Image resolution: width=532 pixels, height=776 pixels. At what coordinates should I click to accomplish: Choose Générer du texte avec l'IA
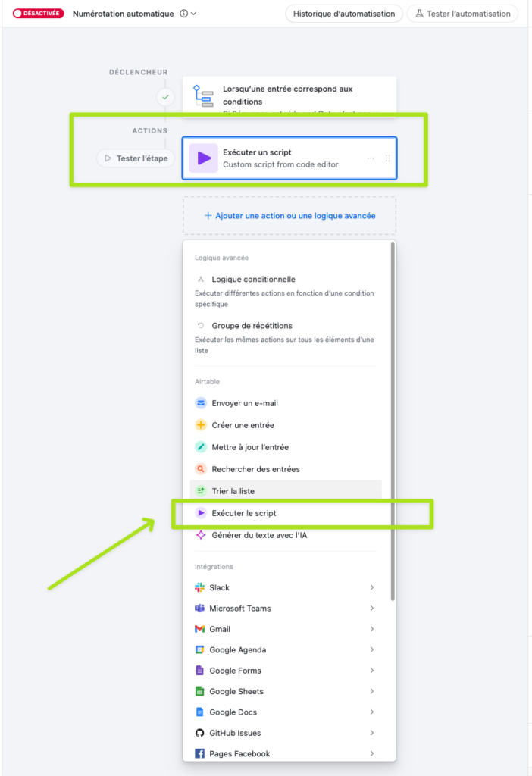click(x=259, y=535)
